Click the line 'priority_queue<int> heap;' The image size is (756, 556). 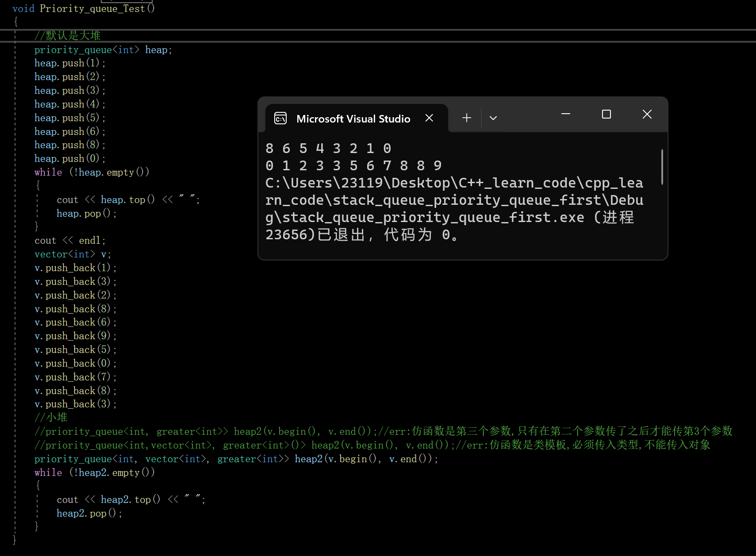(103, 50)
